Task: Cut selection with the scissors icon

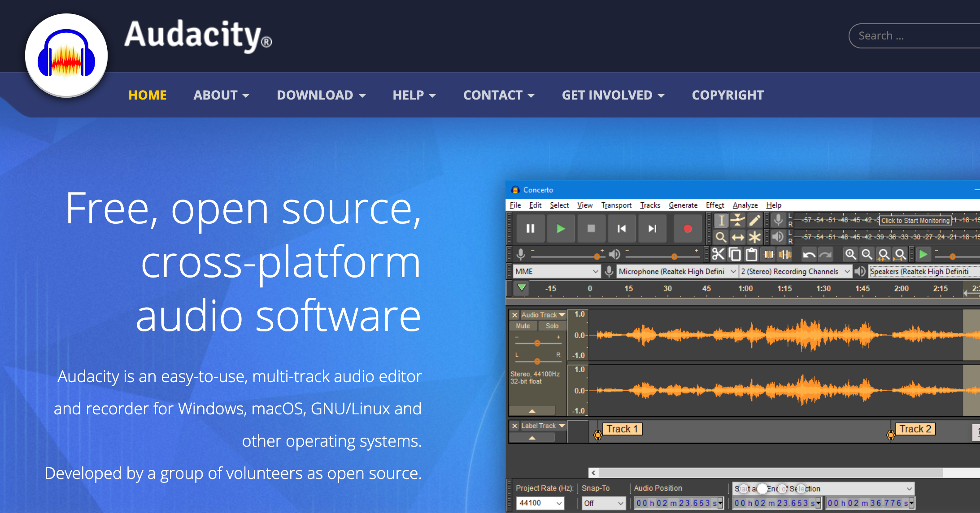Action: pos(718,255)
